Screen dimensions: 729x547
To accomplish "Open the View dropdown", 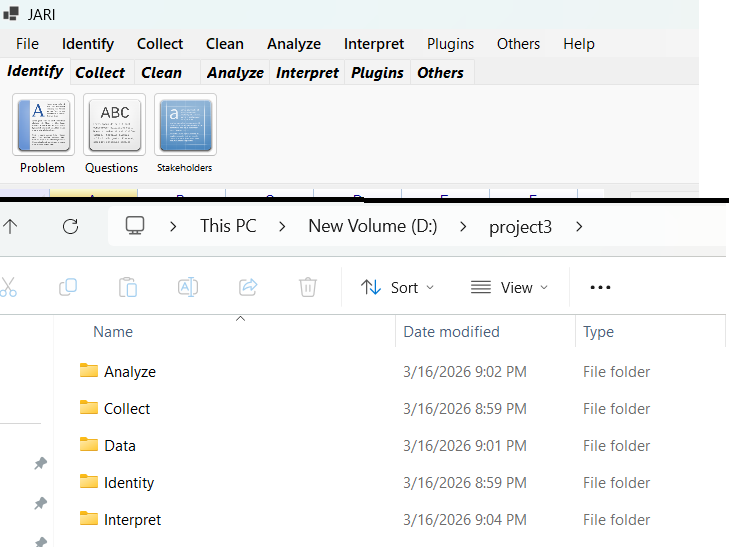I will (510, 287).
